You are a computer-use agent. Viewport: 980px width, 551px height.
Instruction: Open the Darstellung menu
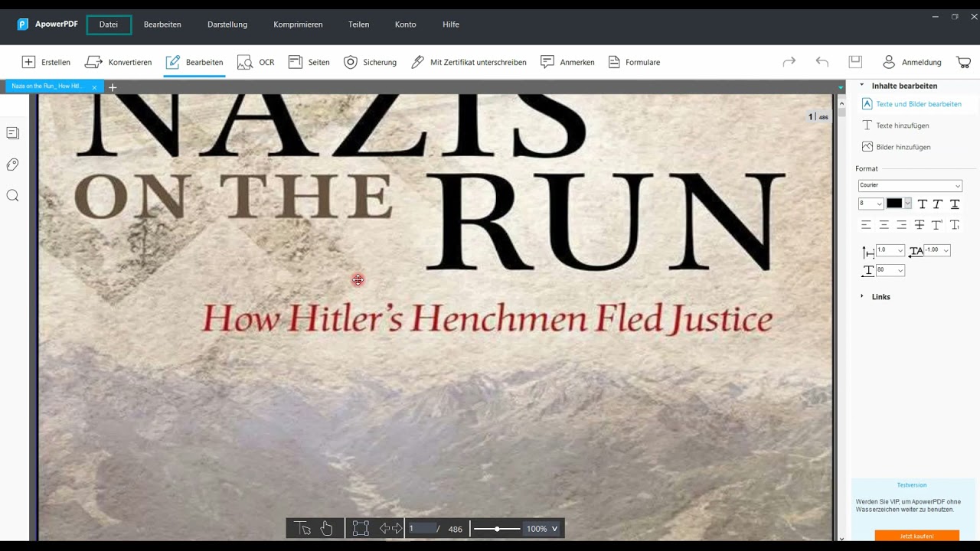[x=227, y=24]
